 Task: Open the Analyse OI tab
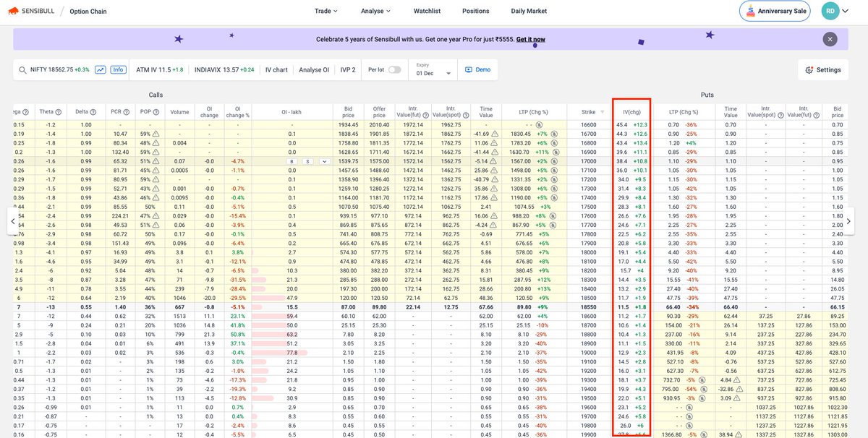coord(314,70)
